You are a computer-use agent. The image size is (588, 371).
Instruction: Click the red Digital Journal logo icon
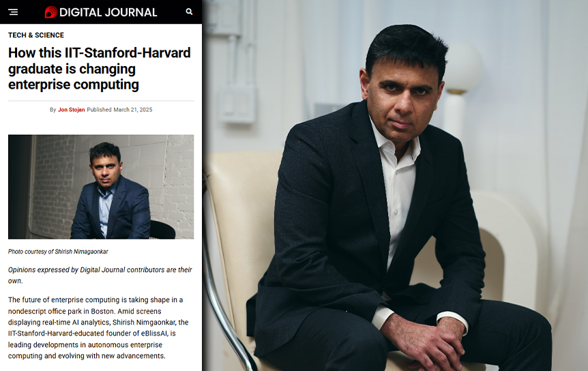click(50, 12)
